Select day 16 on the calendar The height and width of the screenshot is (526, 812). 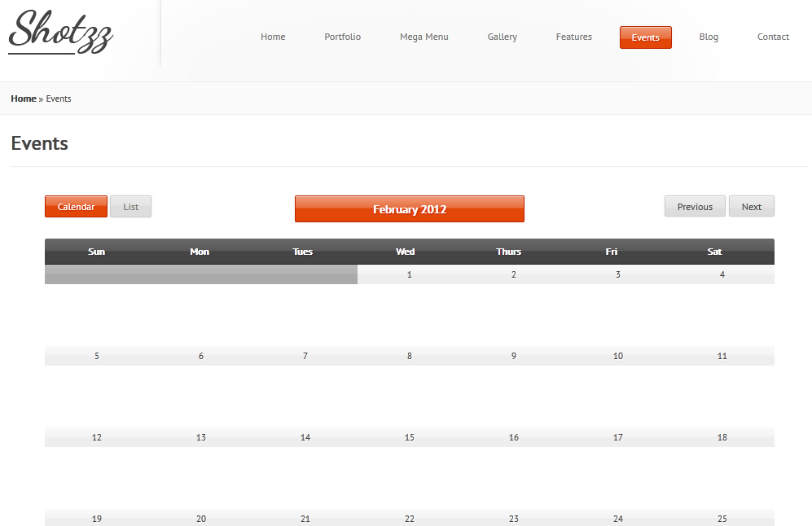(514, 437)
